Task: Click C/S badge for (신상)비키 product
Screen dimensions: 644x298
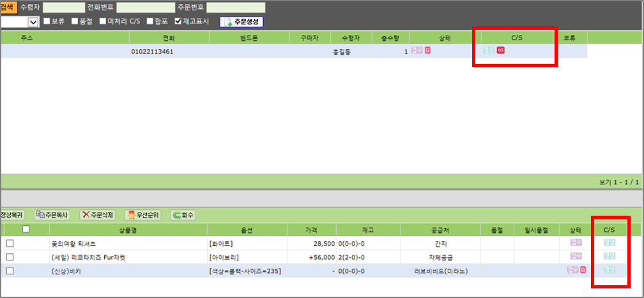Action: point(609,270)
